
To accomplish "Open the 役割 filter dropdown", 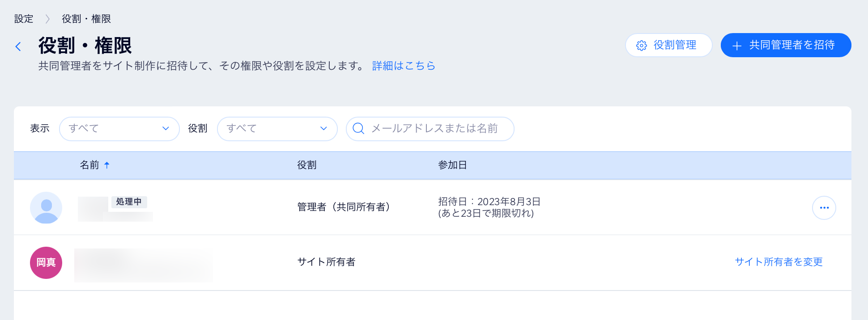I will tap(277, 129).
